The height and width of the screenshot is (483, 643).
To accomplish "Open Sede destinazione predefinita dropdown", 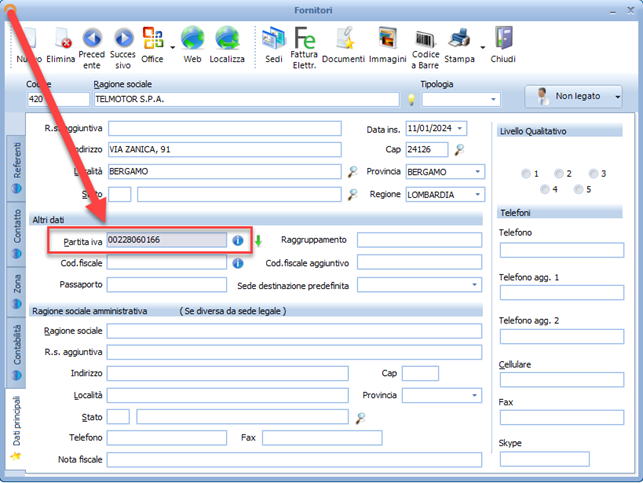I will [x=474, y=285].
